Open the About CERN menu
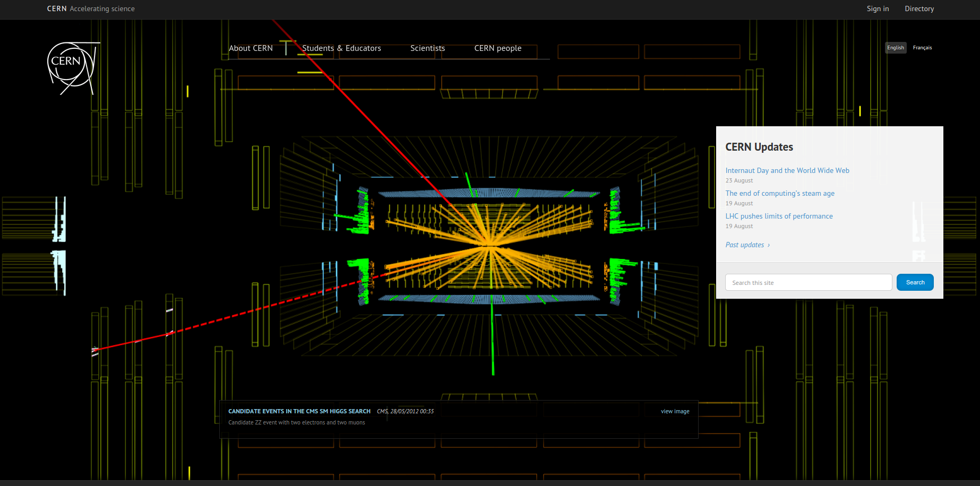The height and width of the screenshot is (486, 980). (251, 48)
